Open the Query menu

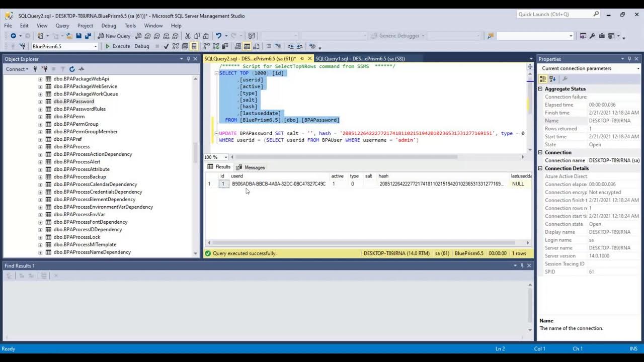[x=62, y=26]
